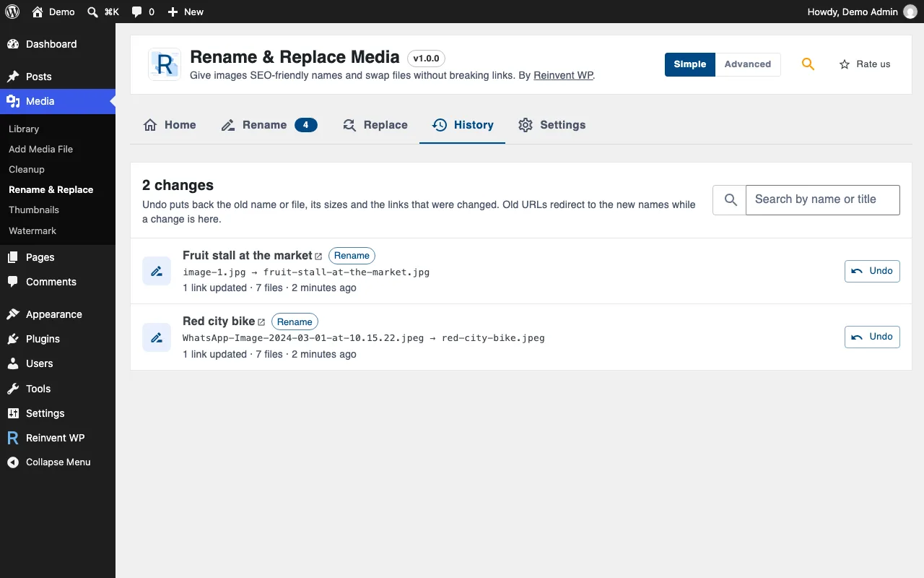Click the Rate us star button
Viewport: 924px width, 578px height.
tap(865, 64)
